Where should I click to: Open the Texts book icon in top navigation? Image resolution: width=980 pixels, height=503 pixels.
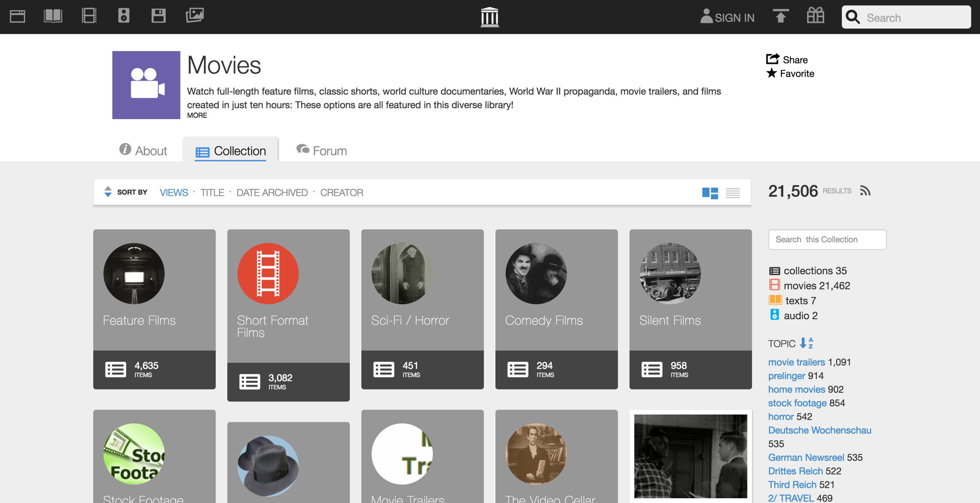point(53,16)
